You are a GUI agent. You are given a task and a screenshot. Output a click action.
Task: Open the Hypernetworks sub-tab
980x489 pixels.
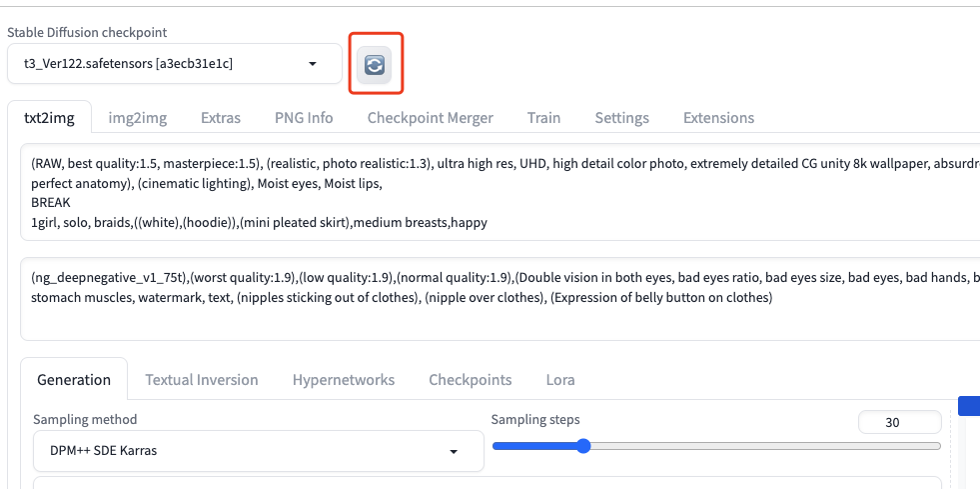tap(344, 380)
